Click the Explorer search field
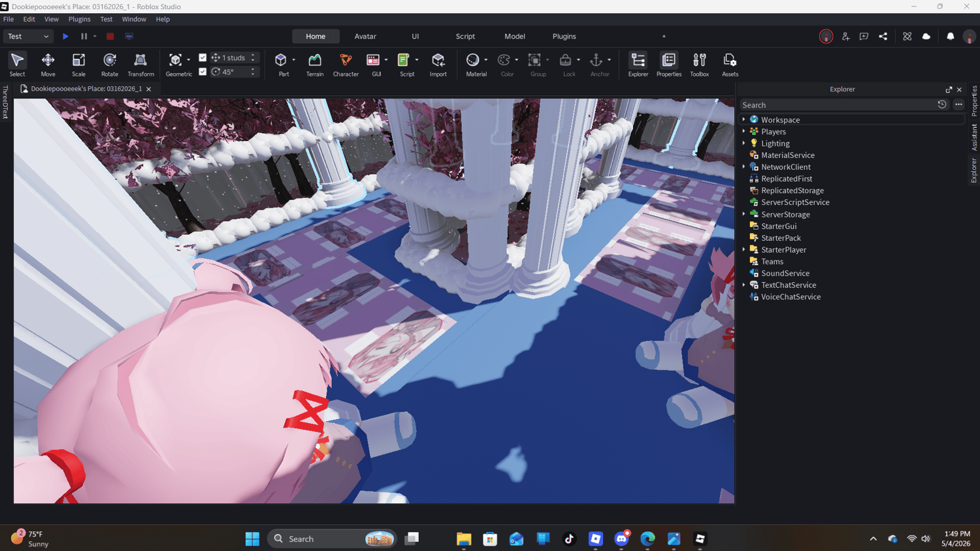 point(838,105)
